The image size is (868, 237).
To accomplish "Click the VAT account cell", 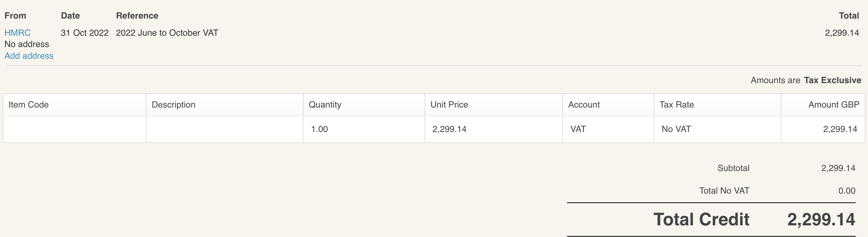I will tap(578, 129).
